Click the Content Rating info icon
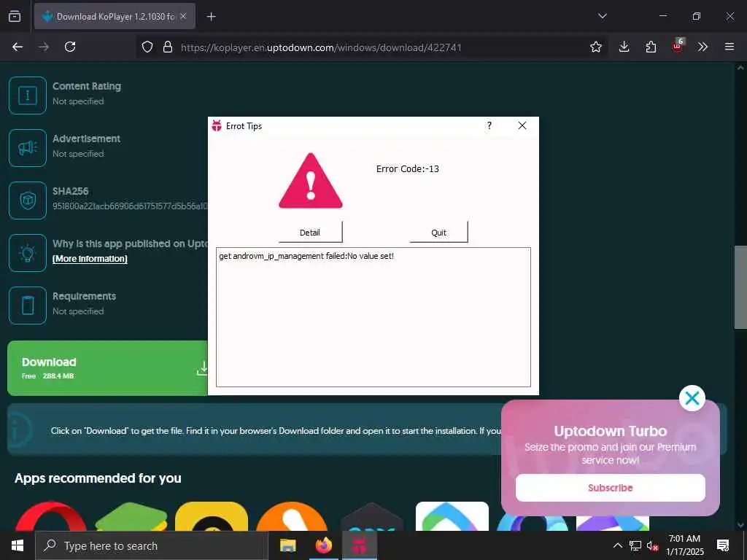 (28, 96)
